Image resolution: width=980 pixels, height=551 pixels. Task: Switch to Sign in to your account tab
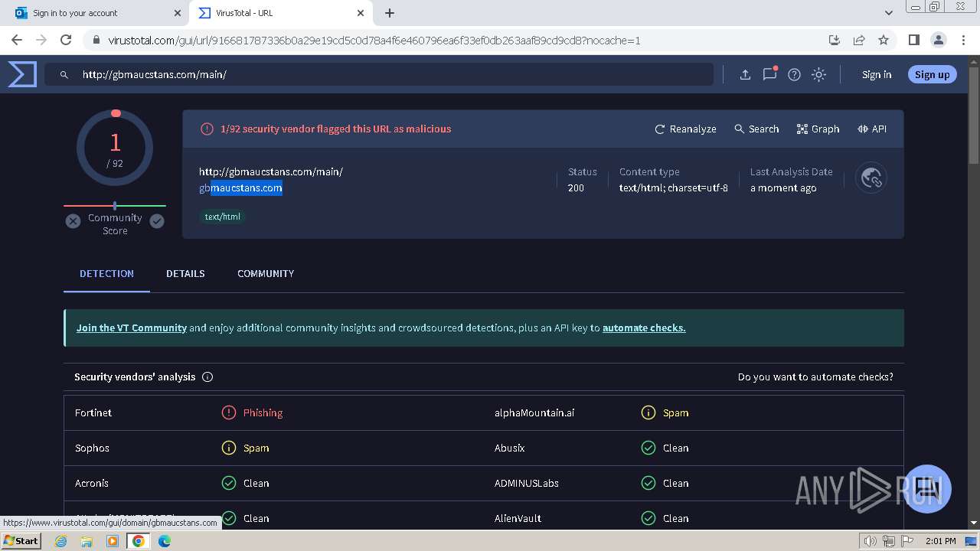98,13
